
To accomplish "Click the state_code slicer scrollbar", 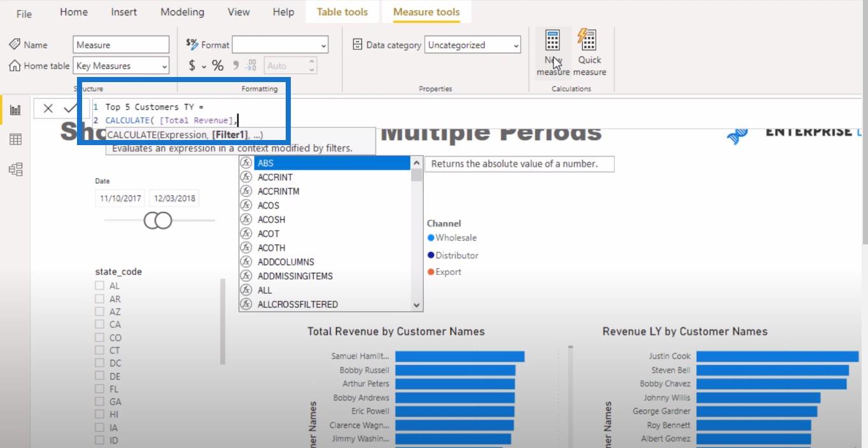I will (222, 321).
